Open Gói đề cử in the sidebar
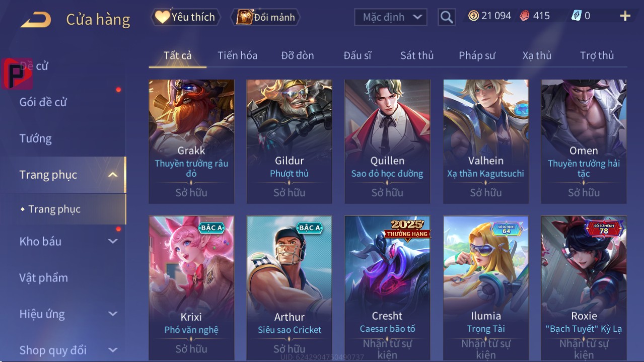 [x=43, y=102]
